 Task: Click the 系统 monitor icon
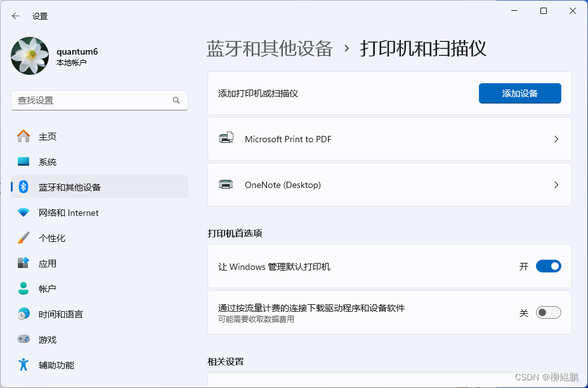23,161
